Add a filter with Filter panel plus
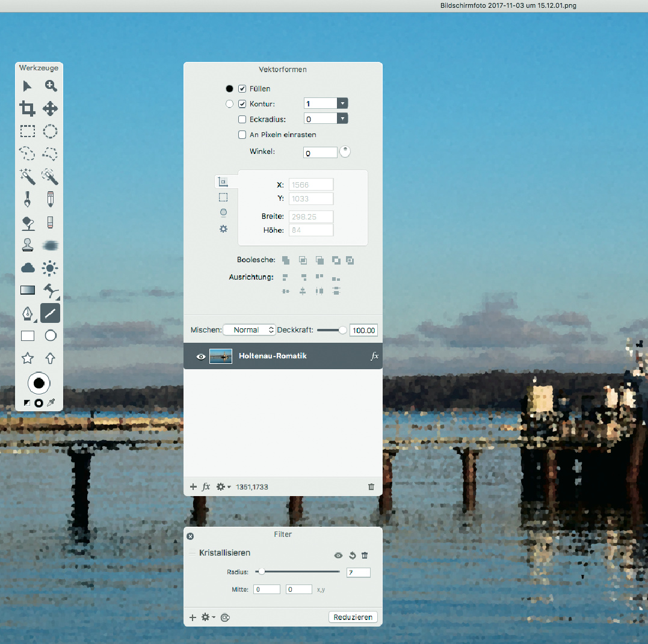This screenshot has height=644, width=648. pyautogui.click(x=193, y=618)
